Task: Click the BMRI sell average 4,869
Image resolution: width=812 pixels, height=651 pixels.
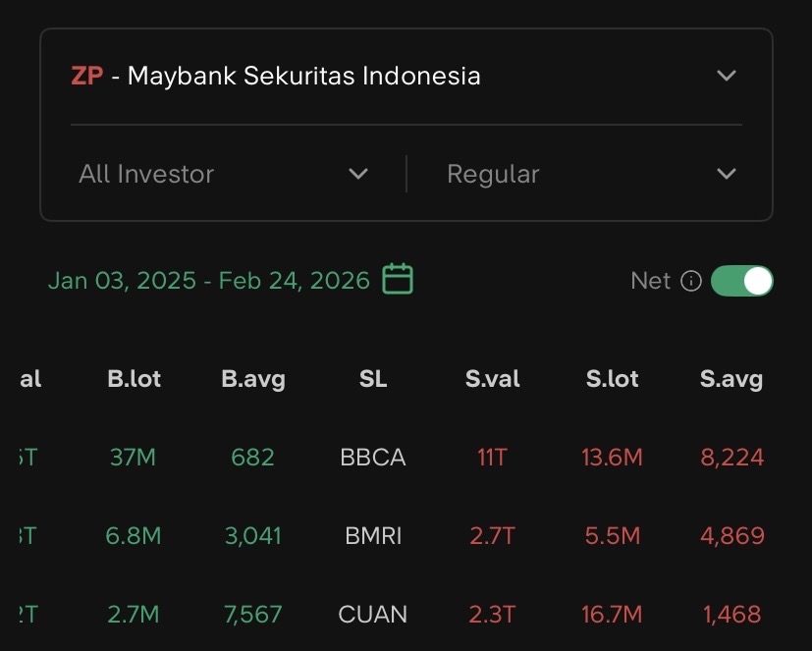Action: tap(732, 536)
